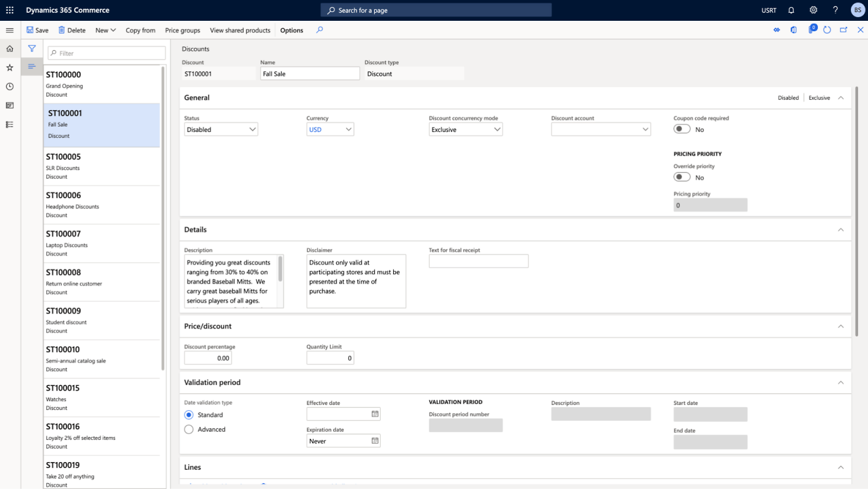Click the settings gear icon top-right

tap(813, 10)
